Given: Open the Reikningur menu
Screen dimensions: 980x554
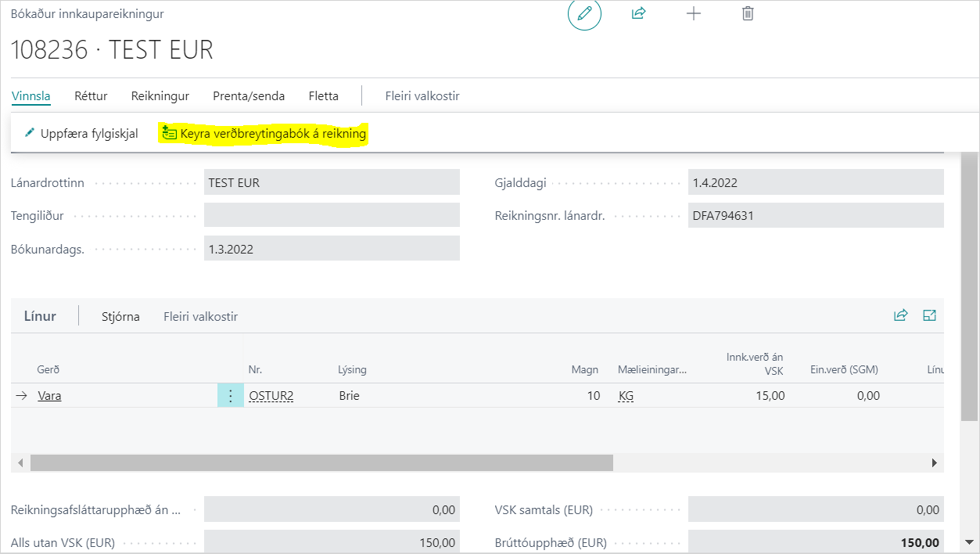Looking at the screenshot, I should click(x=160, y=96).
